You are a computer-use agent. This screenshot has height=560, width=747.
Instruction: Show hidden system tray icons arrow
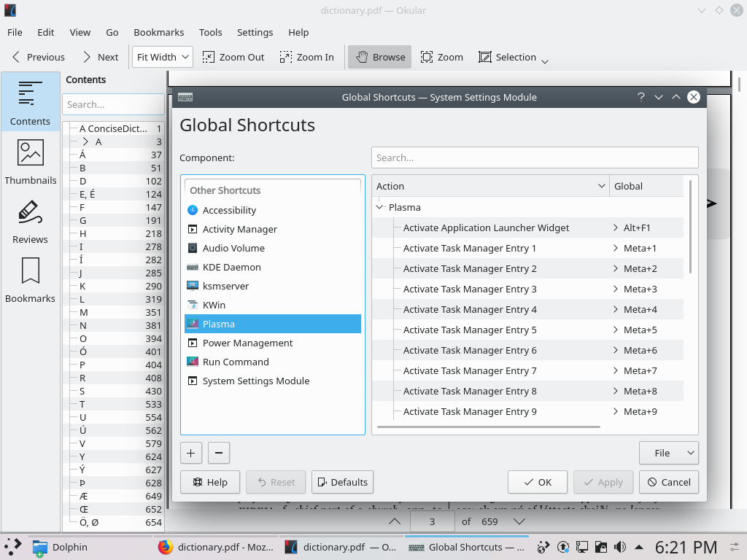(x=639, y=547)
